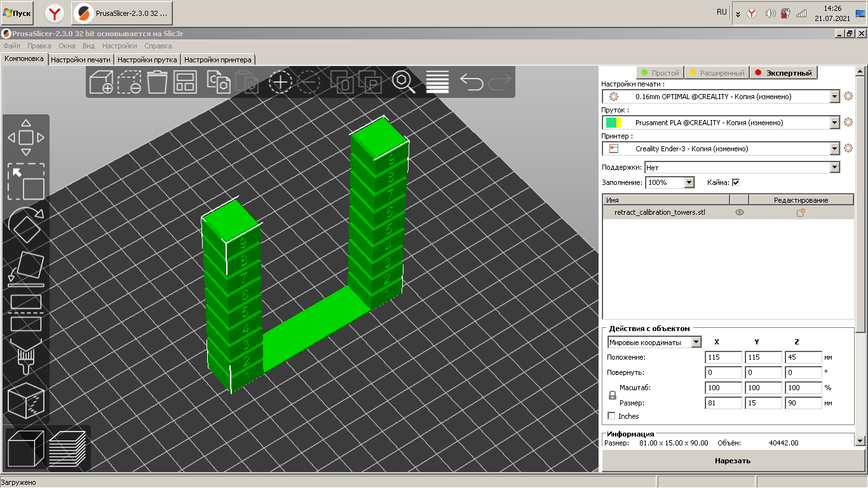Expand the hidden system tray icons
Viewport: 868px width, 488px height.
pyautogui.click(x=738, y=13)
